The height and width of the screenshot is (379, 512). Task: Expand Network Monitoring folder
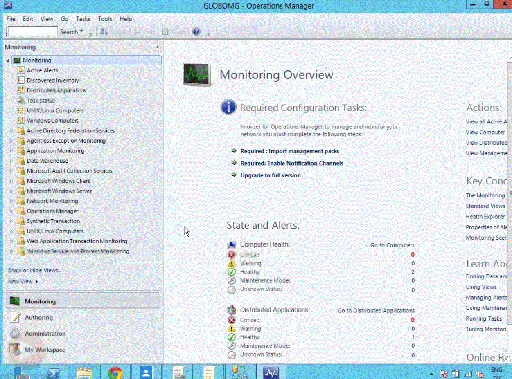click(x=11, y=201)
